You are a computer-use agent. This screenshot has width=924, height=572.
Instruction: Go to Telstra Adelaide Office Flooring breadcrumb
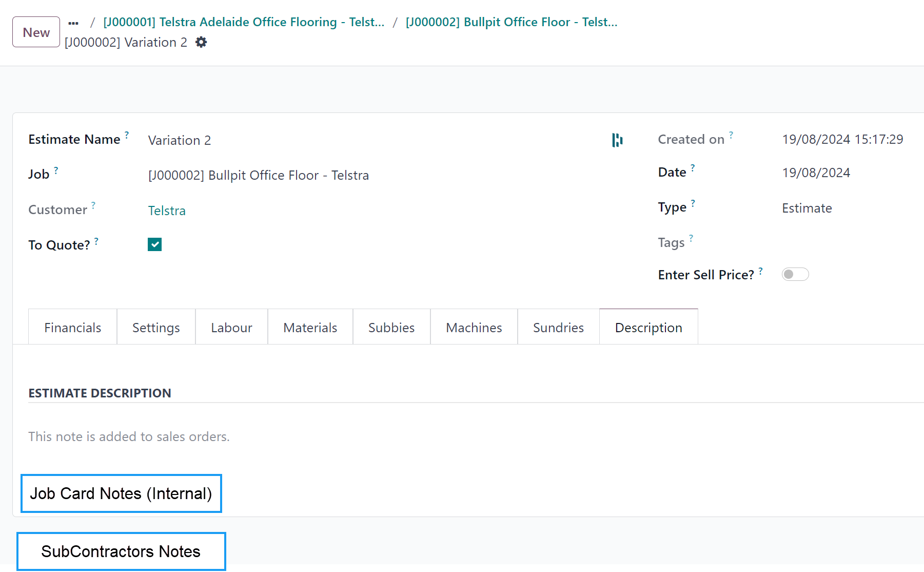[x=244, y=22]
